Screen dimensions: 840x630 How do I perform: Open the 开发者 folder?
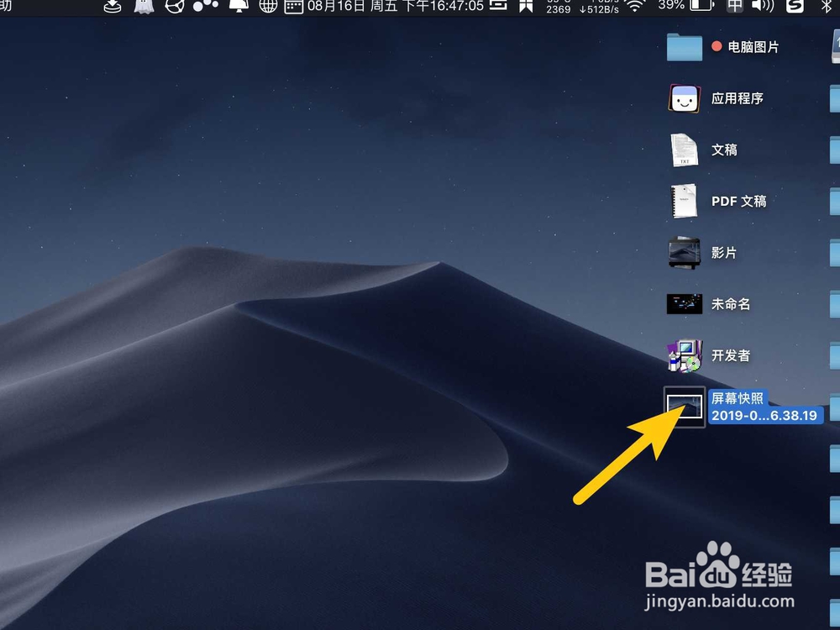(x=684, y=354)
